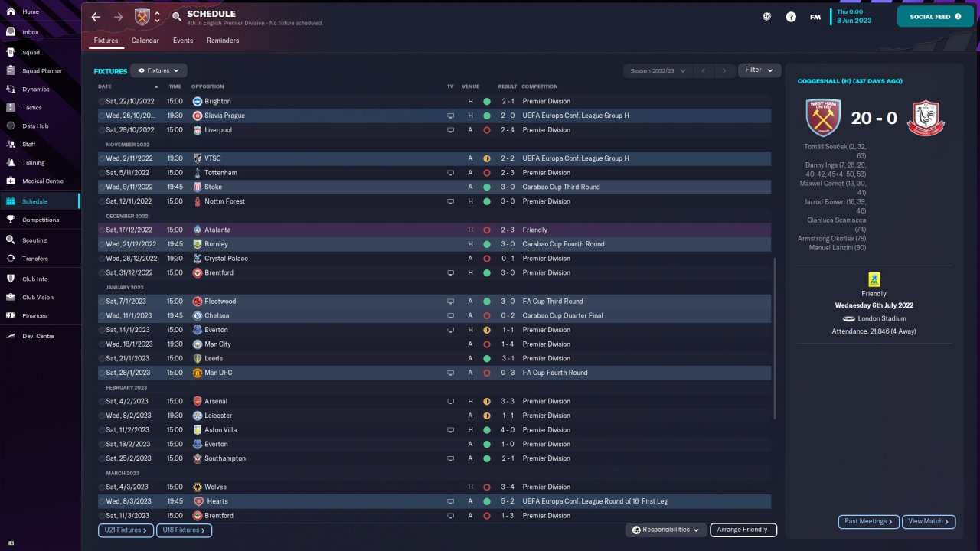Click the Arrange Friendly button

coord(743,530)
